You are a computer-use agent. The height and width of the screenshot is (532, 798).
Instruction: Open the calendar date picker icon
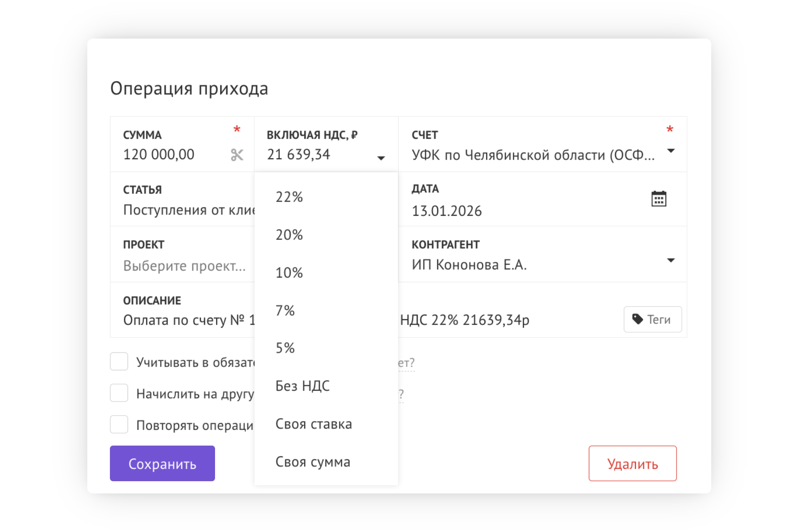[x=658, y=199]
